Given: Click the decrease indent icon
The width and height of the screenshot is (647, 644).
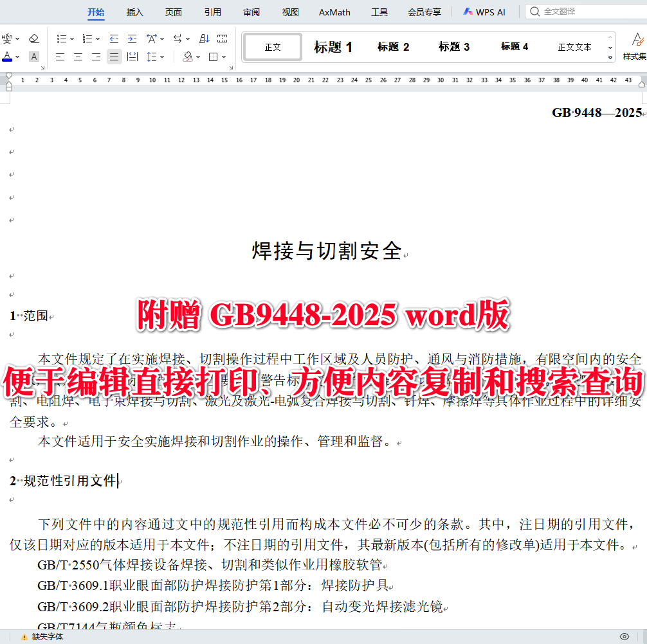Looking at the screenshot, I should [x=114, y=39].
